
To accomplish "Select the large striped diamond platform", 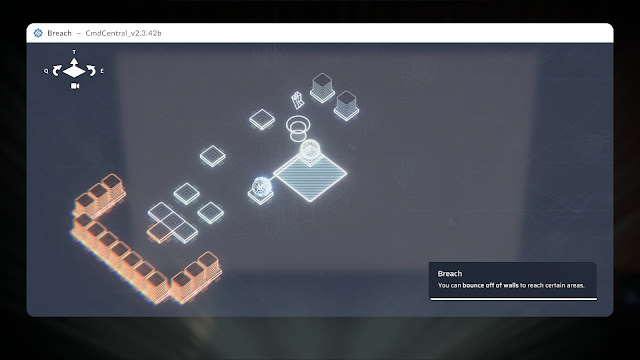I will (x=310, y=175).
